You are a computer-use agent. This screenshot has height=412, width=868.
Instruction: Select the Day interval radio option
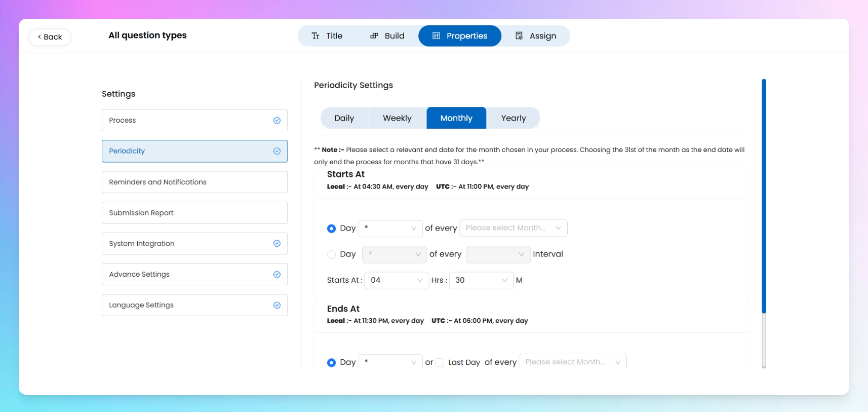pyautogui.click(x=331, y=254)
